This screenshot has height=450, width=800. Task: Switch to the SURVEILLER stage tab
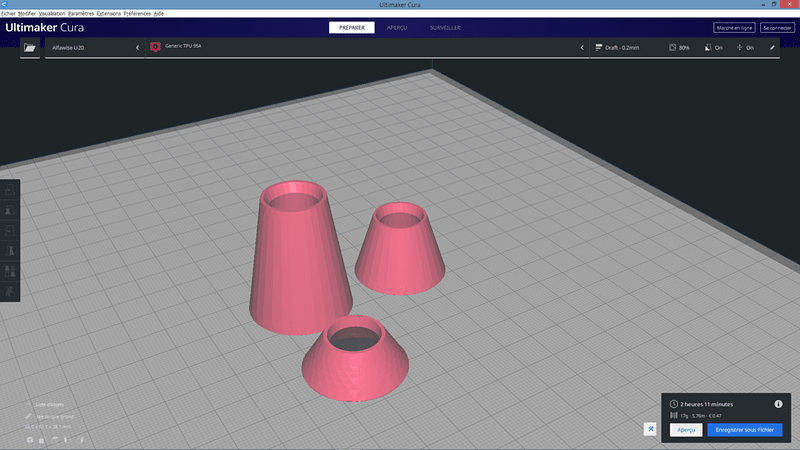click(445, 28)
